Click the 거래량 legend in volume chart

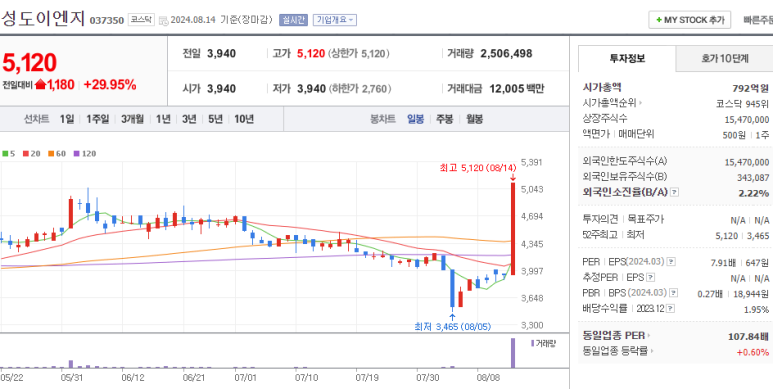543,343
